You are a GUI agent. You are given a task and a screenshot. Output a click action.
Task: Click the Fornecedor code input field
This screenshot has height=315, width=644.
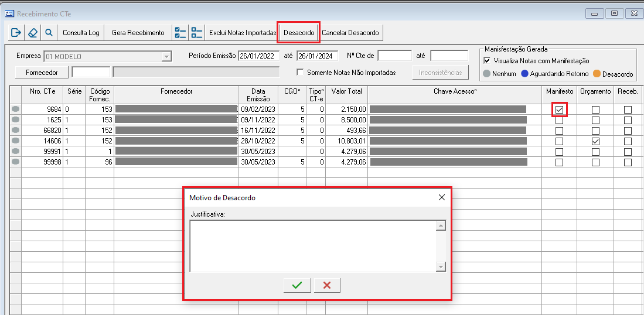pos(91,72)
